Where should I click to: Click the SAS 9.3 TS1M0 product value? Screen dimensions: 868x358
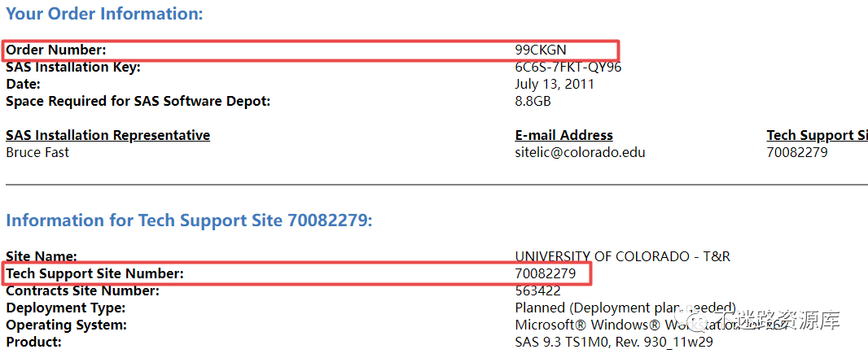613,342
